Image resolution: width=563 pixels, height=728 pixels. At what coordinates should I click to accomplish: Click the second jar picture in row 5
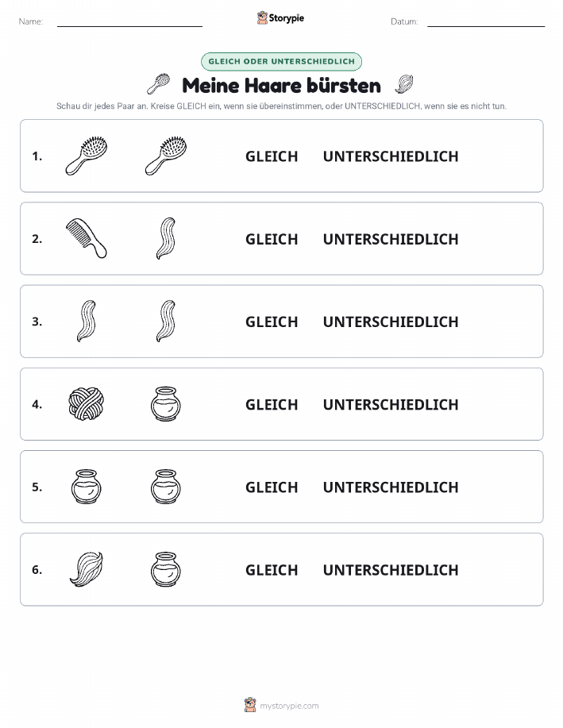[166, 487]
